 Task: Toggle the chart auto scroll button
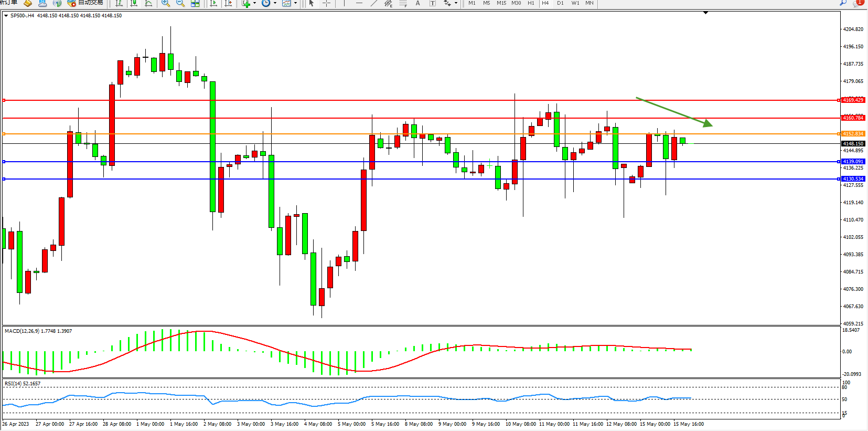coord(213,3)
